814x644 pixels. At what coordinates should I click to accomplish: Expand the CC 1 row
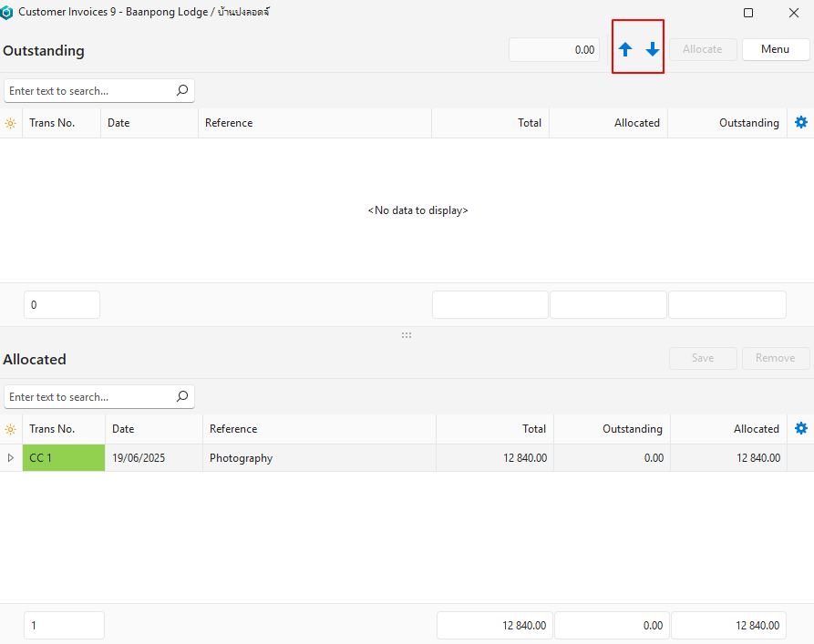click(x=11, y=458)
